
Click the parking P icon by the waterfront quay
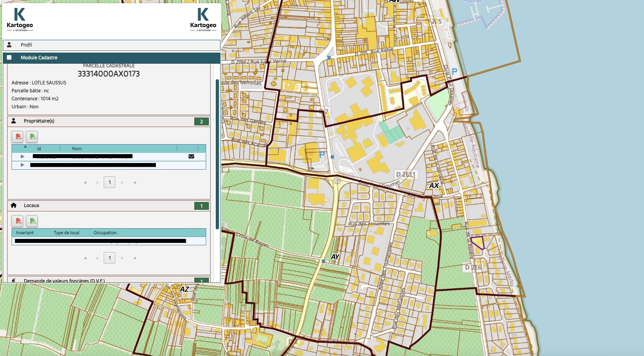(x=454, y=72)
